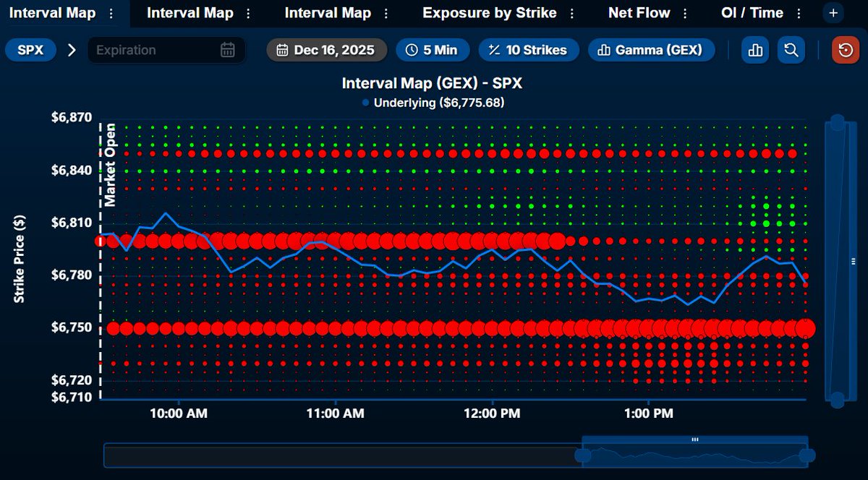Click the magnifier search icon button
The height and width of the screenshot is (480, 868).
tap(791, 50)
